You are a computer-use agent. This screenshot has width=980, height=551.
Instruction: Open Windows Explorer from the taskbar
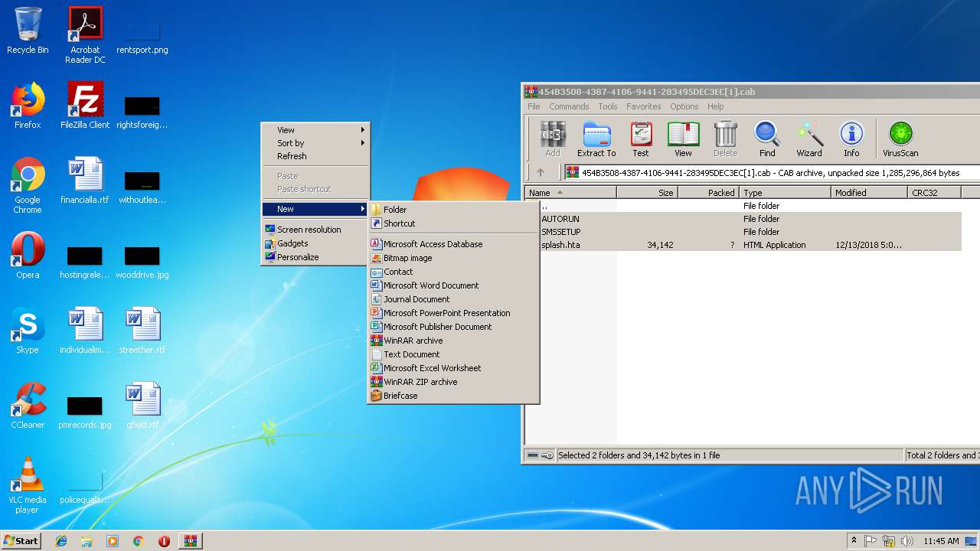(x=87, y=541)
